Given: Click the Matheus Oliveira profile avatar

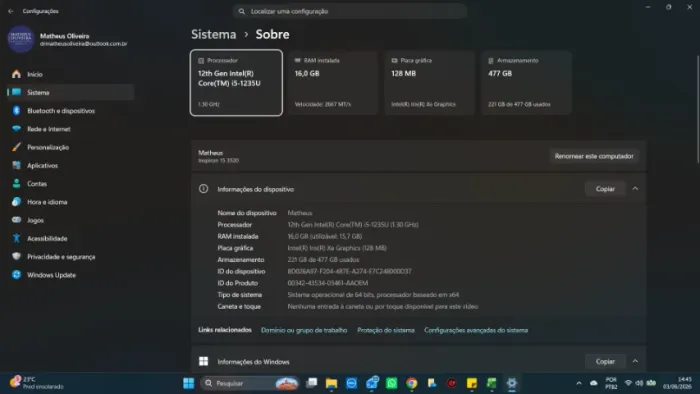Looking at the screenshot, I should [x=21, y=39].
